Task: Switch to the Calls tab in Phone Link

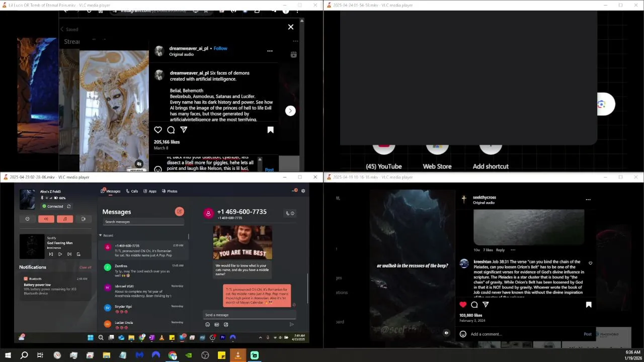Action: tap(132, 191)
